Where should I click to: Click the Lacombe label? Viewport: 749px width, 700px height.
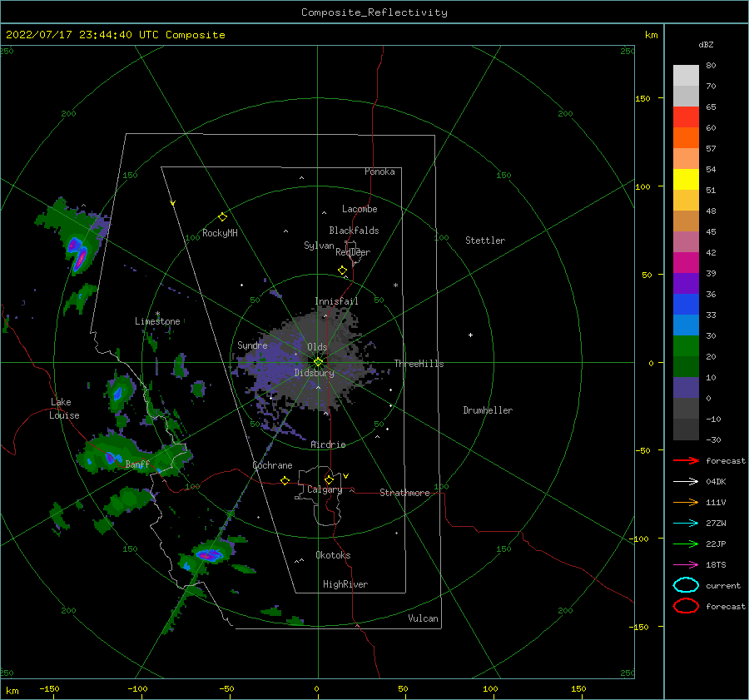coord(360,209)
